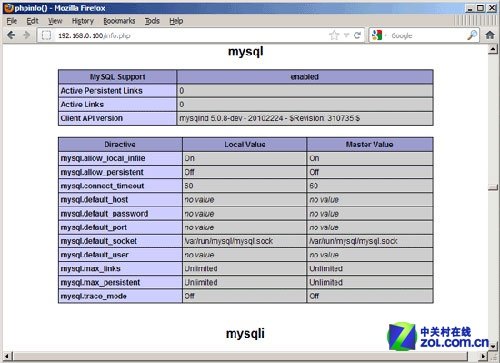
Task: Click mysql.default_user directive
Action: click(x=94, y=255)
